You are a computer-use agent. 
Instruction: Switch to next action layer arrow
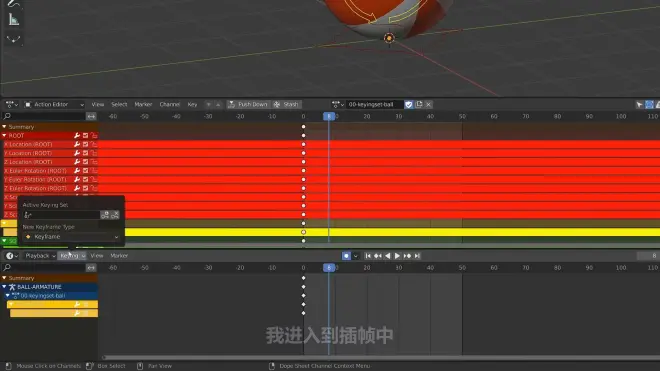click(218, 104)
